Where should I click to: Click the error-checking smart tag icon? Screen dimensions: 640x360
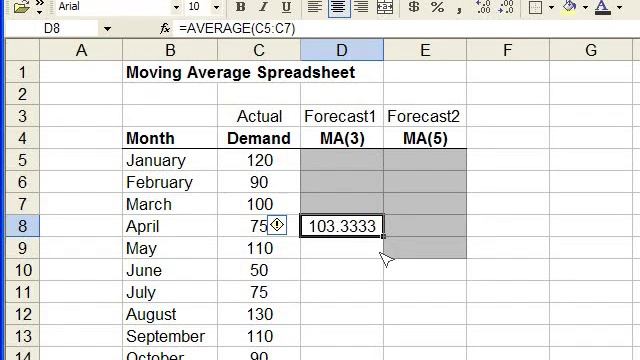tap(277, 225)
